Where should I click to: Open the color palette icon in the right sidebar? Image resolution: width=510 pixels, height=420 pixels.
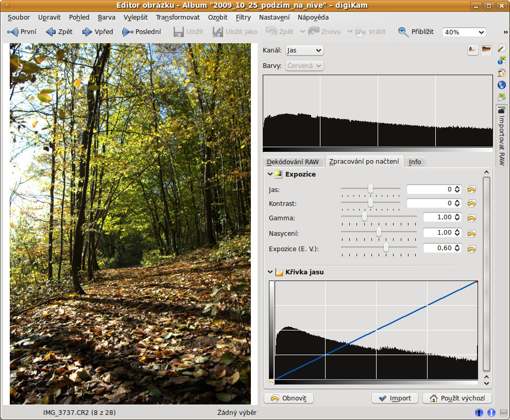pos(501,73)
